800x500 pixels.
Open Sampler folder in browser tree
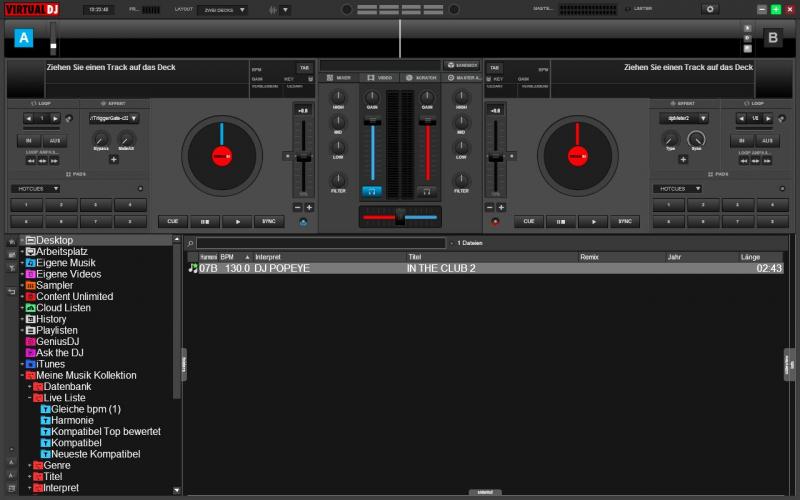click(x=55, y=285)
